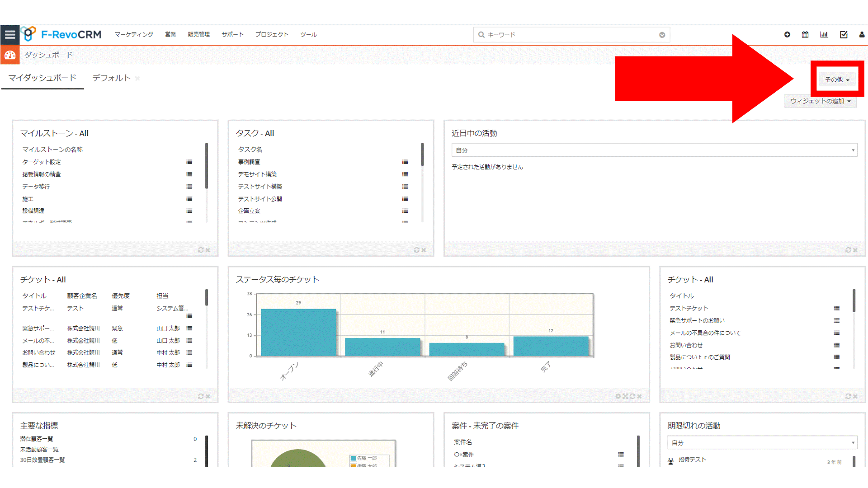The image size is (868, 488).
Task: Click the 完了 bar in ticket chart
Action: (x=551, y=346)
